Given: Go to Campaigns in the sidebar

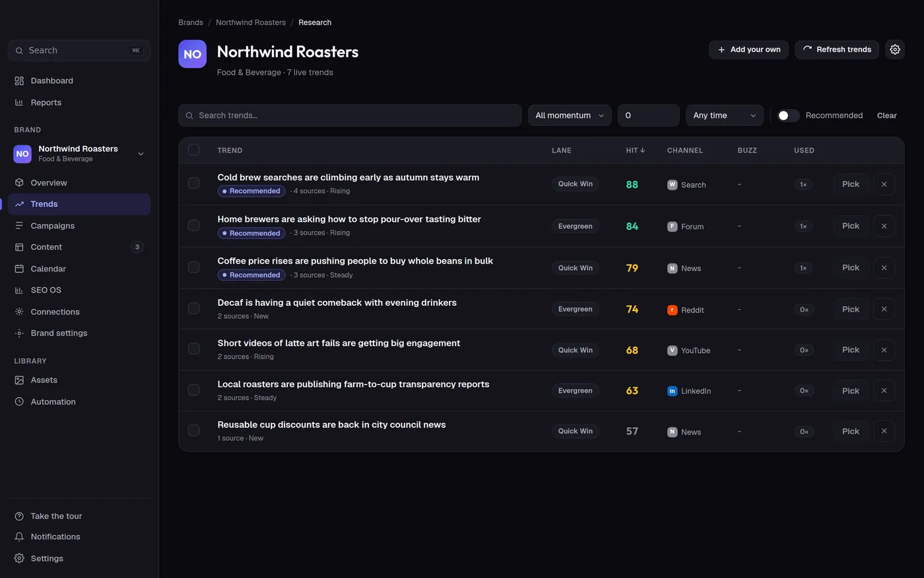Looking at the screenshot, I should click(79, 226).
